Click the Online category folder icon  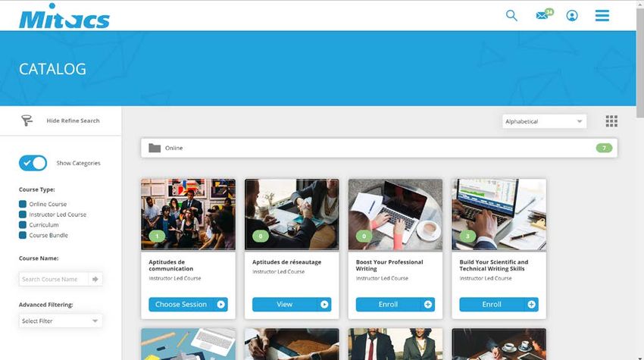click(x=155, y=148)
